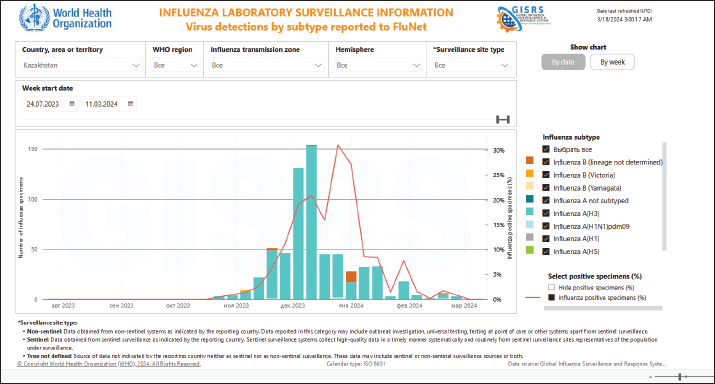Image resolution: width=715 pixels, height=384 pixels.
Task: Toggle Influenza B (Victoria) checkbox
Action: 546,175
